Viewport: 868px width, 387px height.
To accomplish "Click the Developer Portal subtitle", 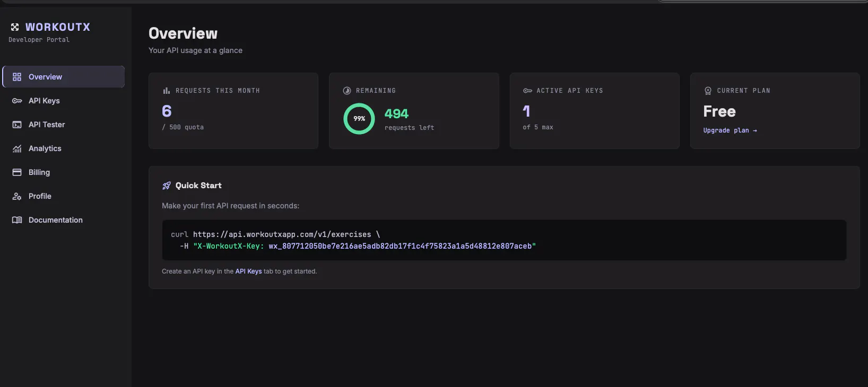I will click(x=39, y=40).
